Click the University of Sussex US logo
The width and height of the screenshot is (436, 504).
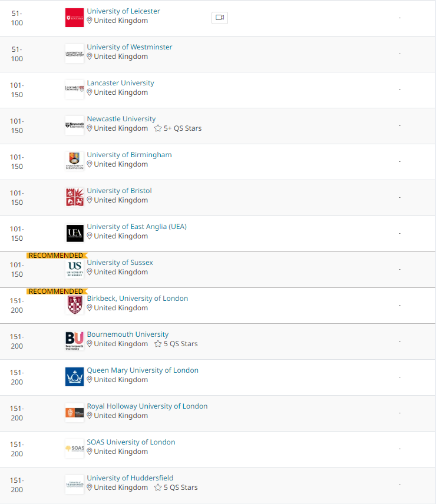(74, 269)
